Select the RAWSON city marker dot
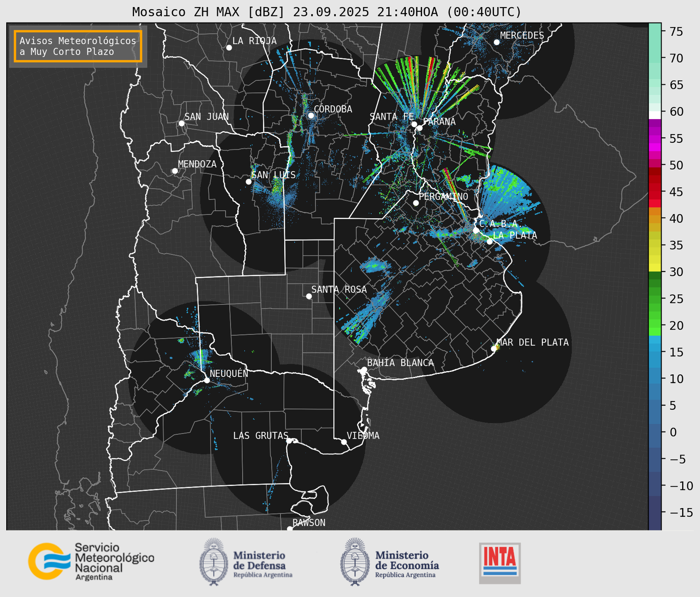This screenshot has height=597, width=700. pyautogui.click(x=290, y=529)
